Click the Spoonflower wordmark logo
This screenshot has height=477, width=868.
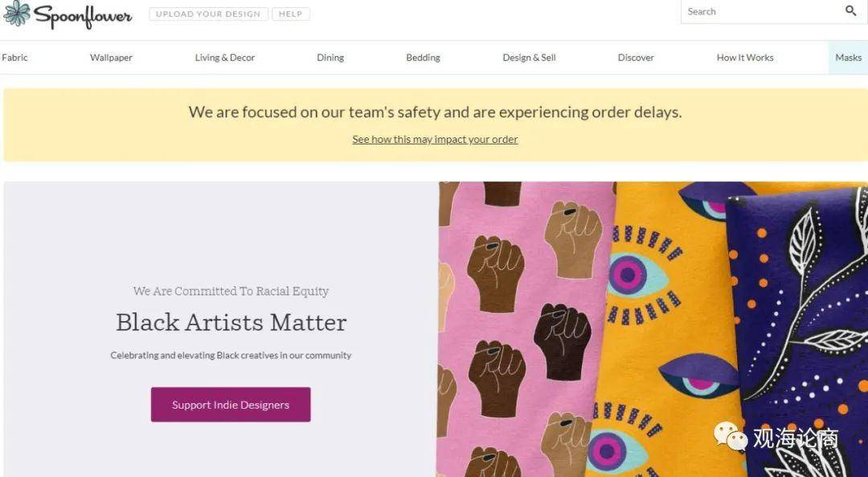(x=83, y=16)
